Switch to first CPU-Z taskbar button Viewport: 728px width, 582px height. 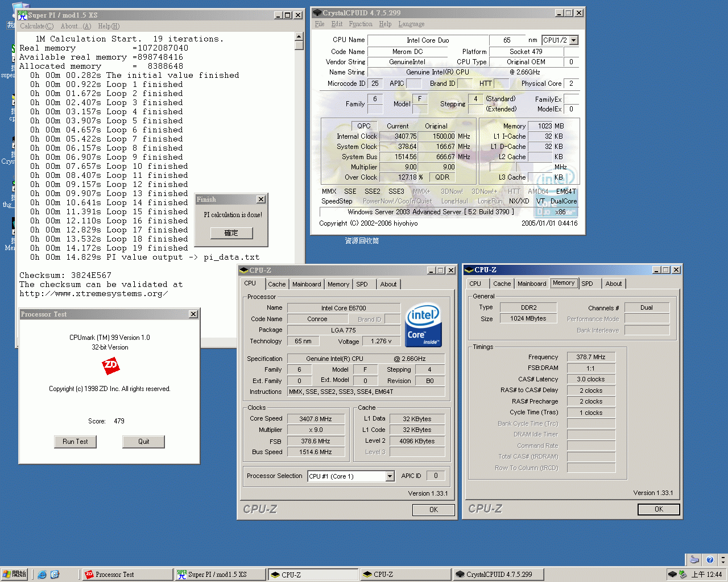tap(313, 575)
